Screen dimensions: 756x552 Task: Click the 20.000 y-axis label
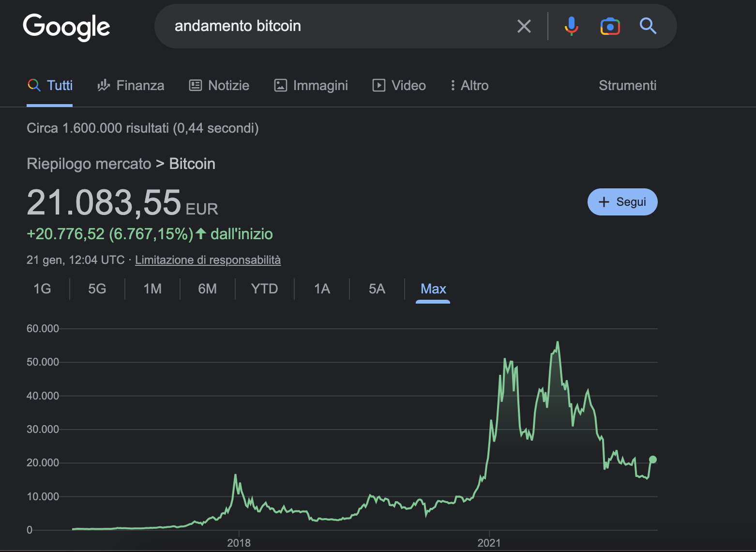(x=43, y=463)
